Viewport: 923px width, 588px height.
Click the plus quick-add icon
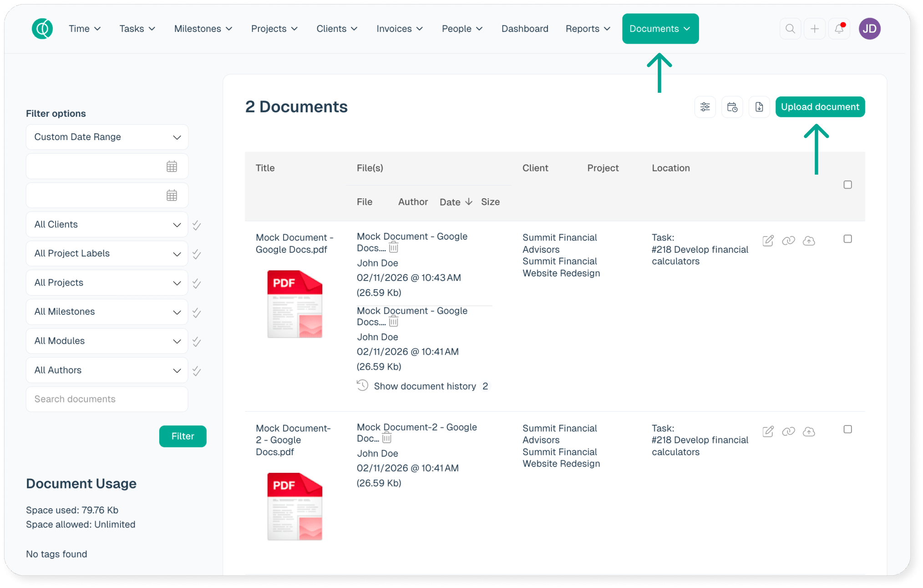click(815, 29)
